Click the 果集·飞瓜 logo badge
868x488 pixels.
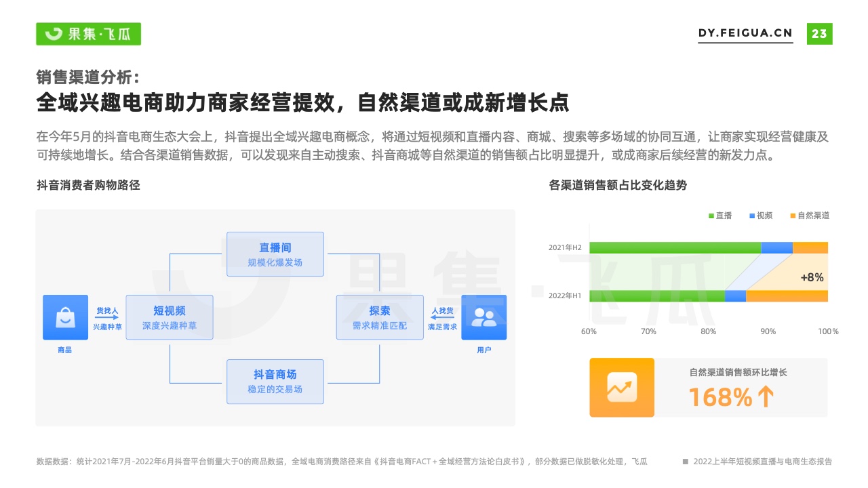pyautogui.click(x=88, y=34)
